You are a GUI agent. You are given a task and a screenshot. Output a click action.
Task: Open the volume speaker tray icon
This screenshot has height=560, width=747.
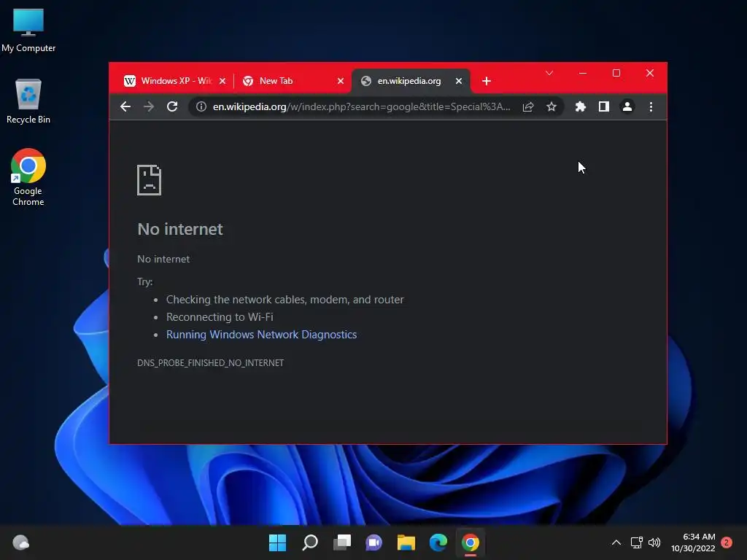(654, 542)
